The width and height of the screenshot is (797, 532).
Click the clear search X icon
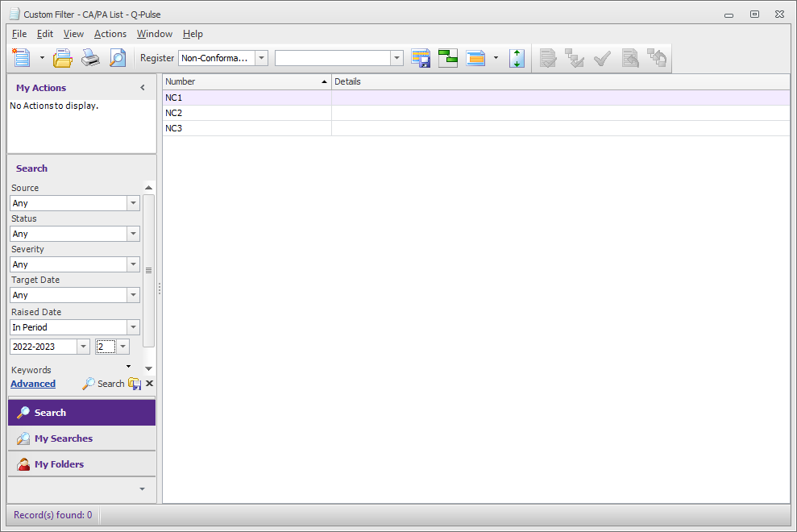click(149, 384)
